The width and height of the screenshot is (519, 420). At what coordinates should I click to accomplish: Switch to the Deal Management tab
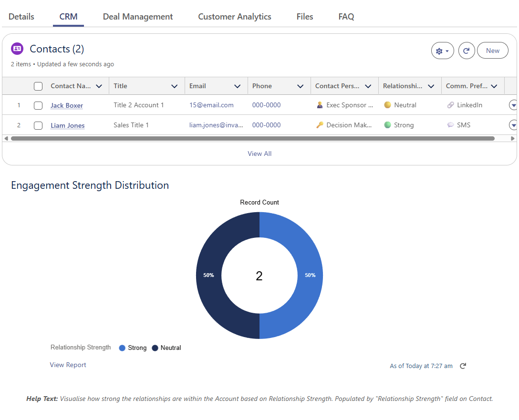(x=138, y=17)
